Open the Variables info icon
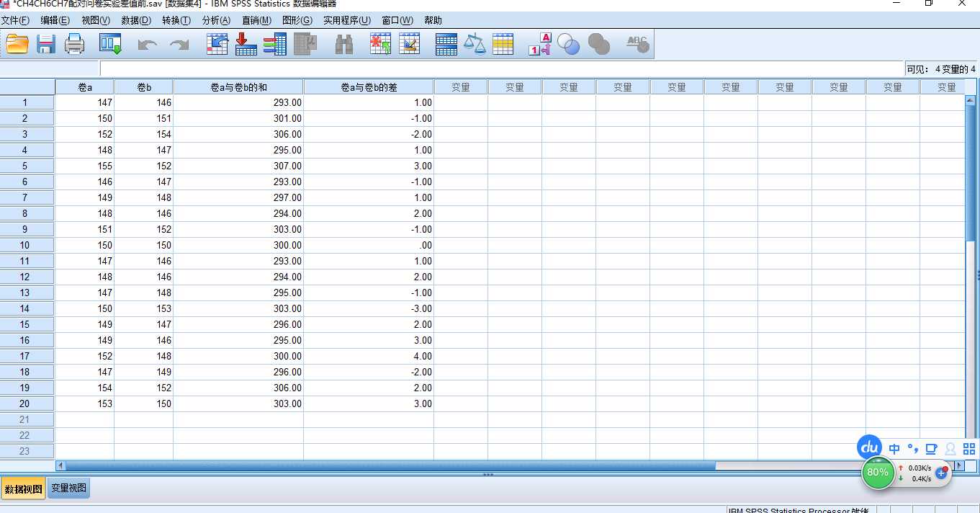Viewport: 980px width, 513px height. [275, 45]
